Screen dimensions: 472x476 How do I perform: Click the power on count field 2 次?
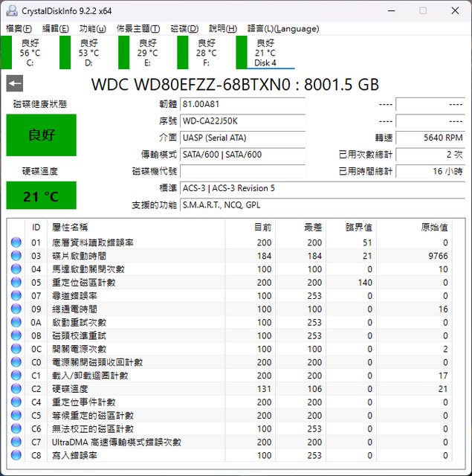[430, 155]
